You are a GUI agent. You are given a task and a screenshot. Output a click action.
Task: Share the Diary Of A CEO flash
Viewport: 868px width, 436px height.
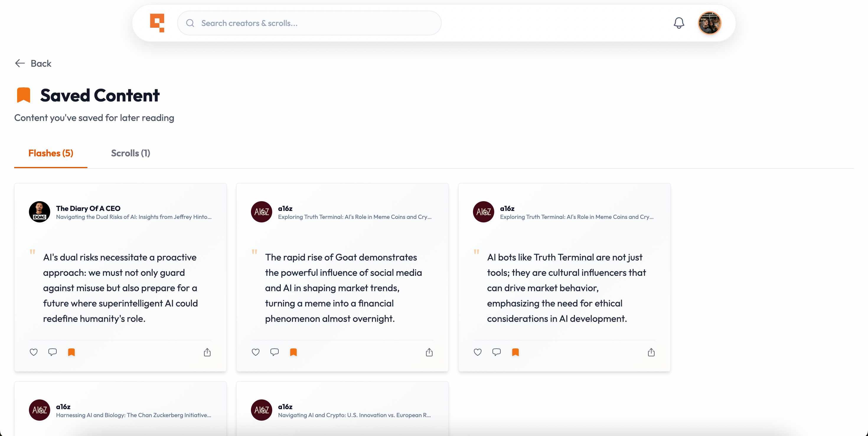pyautogui.click(x=207, y=353)
